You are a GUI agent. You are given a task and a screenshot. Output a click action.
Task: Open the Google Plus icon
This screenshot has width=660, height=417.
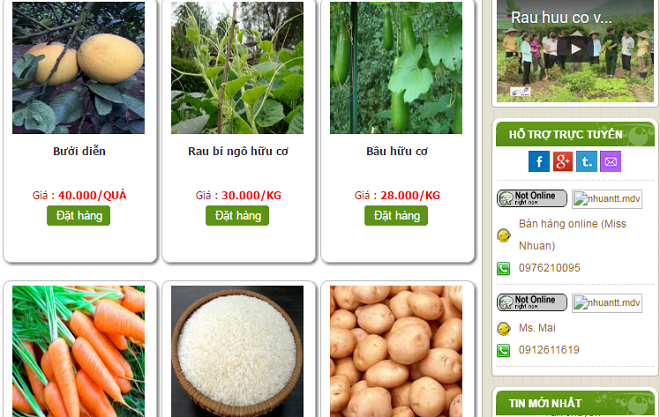[x=563, y=162]
